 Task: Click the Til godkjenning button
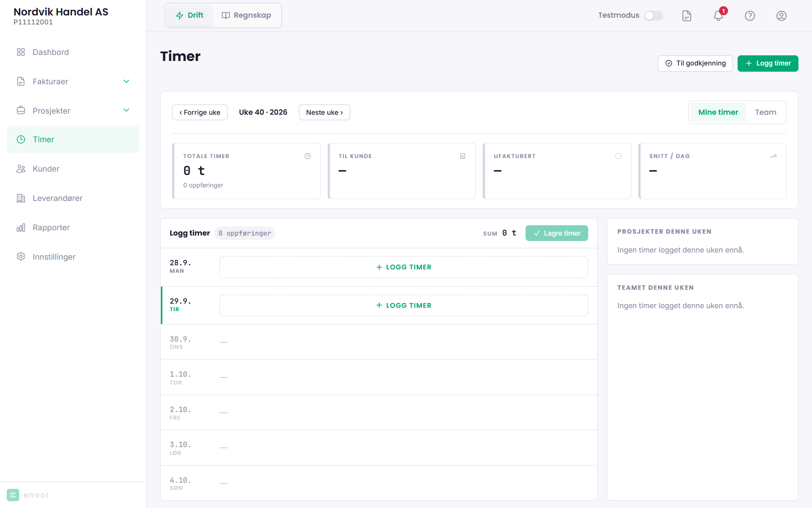click(x=695, y=63)
